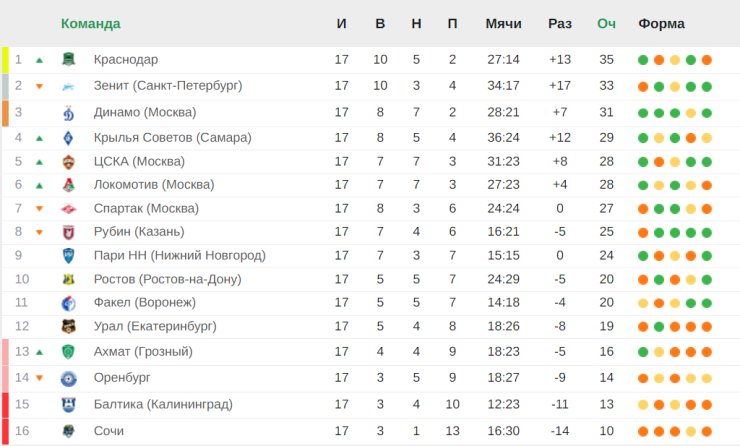This screenshot has height=446, width=740.
Task: Sort by the Мячи goals column header
Action: tap(504, 24)
